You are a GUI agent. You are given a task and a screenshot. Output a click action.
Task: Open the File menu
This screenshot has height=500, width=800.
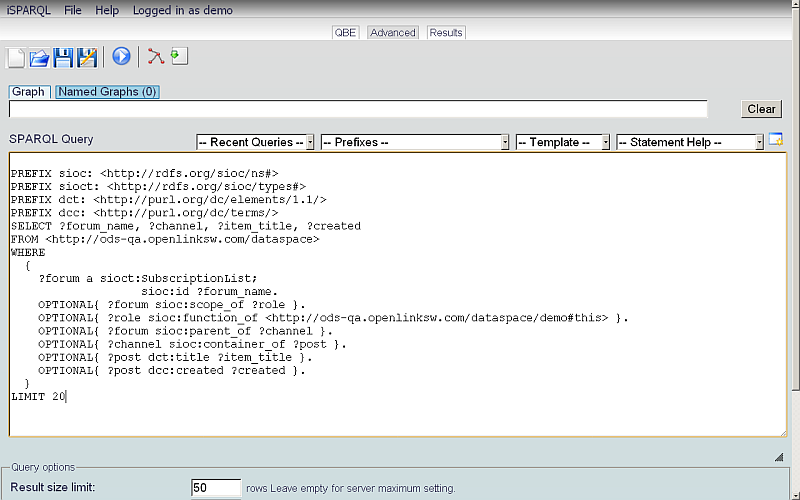72,10
